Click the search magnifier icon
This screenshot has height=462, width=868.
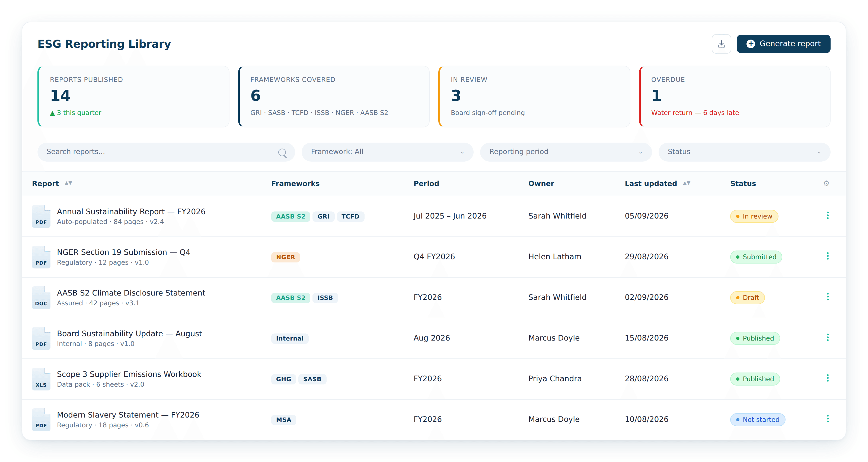click(282, 153)
